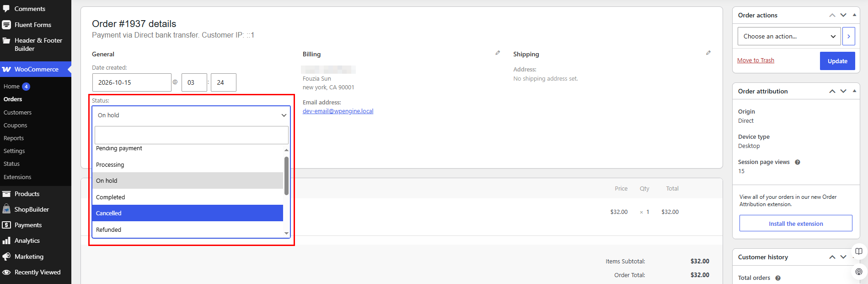Screen dimensions: 868x284
Task: Click the Marketing megaphone icon
Action: pos(6,257)
